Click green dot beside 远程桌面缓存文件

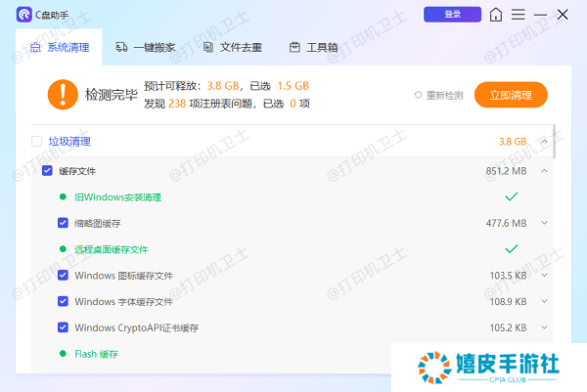tap(63, 249)
